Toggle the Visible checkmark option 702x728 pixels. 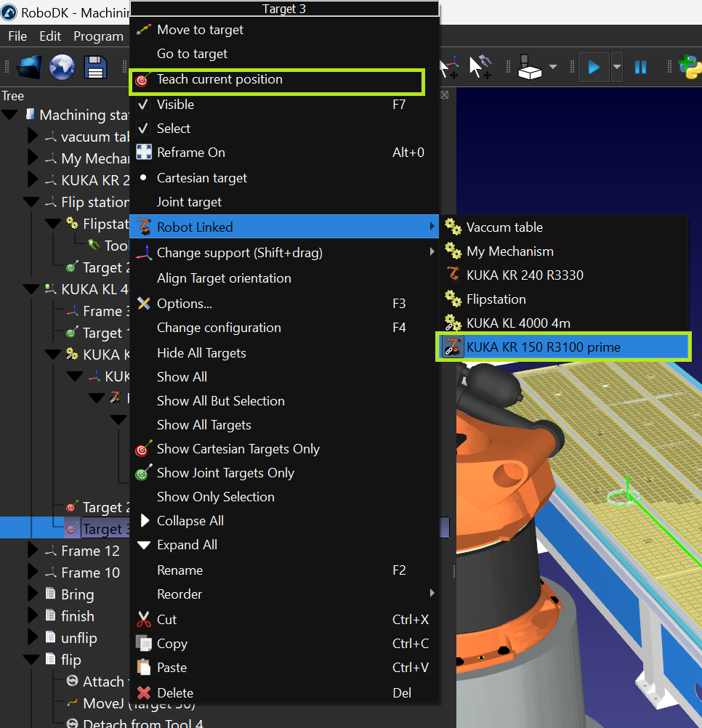175,105
